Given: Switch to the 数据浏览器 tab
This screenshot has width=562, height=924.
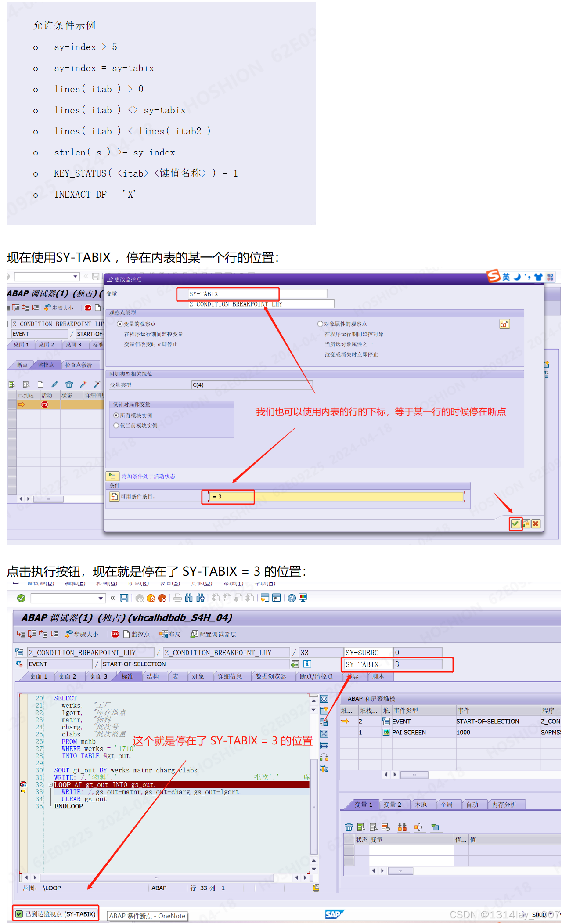Looking at the screenshot, I should [x=271, y=676].
